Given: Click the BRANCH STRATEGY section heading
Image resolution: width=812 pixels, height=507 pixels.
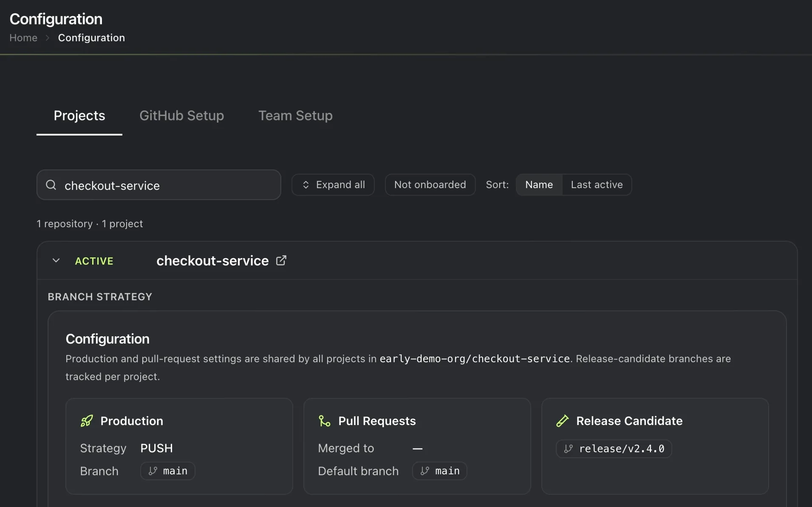Looking at the screenshot, I should [100, 297].
